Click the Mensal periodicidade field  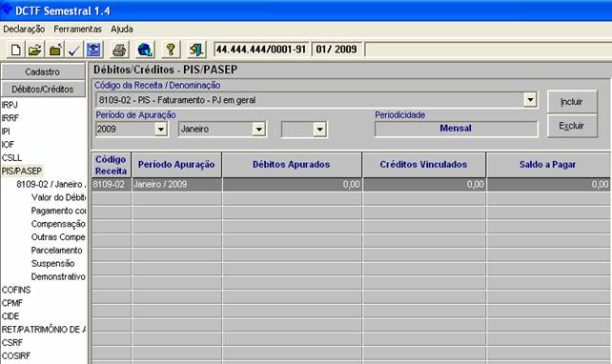coord(456,129)
